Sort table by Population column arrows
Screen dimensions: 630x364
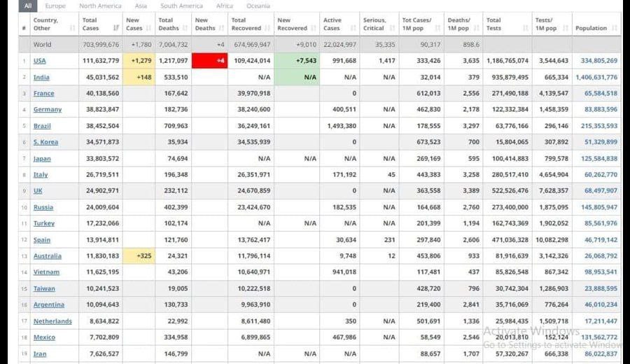point(615,28)
